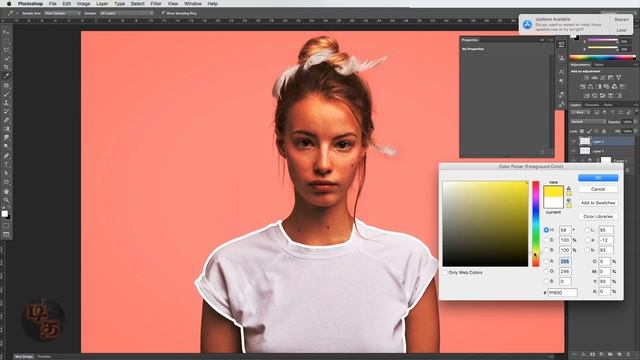The width and height of the screenshot is (640, 360).
Task: Select the Spot Healing Brush tool
Action: click(6, 85)
